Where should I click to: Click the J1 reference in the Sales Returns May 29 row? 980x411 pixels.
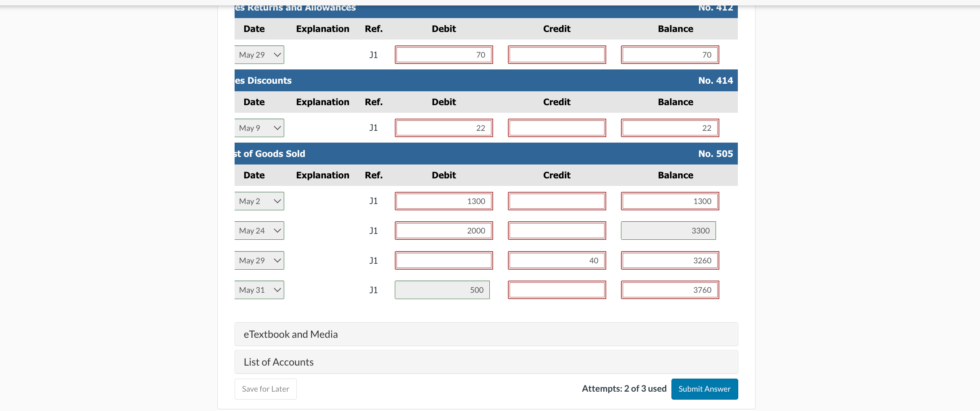tap(373, 55)
